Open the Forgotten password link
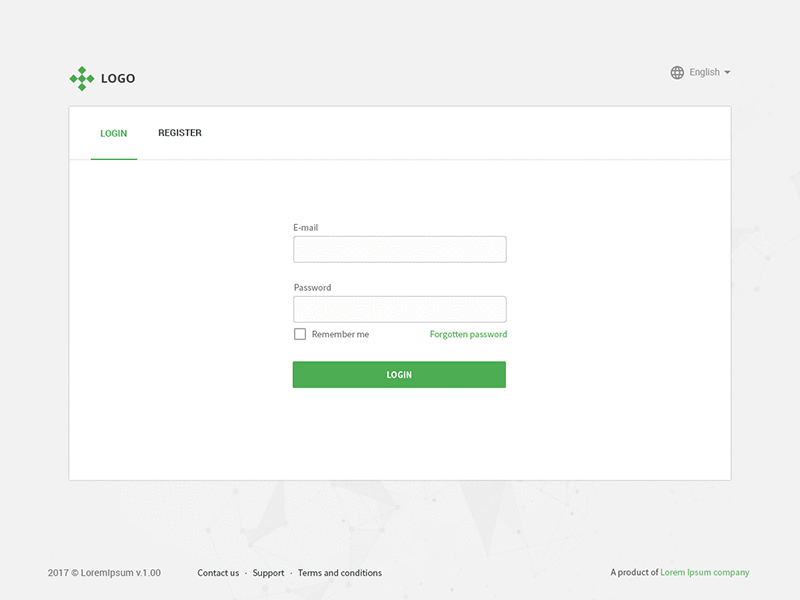 point(467,333)
